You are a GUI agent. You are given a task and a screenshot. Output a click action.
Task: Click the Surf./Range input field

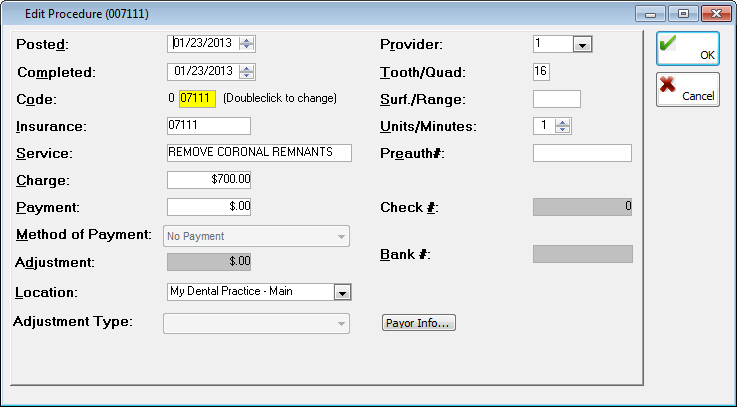point(556,99)
